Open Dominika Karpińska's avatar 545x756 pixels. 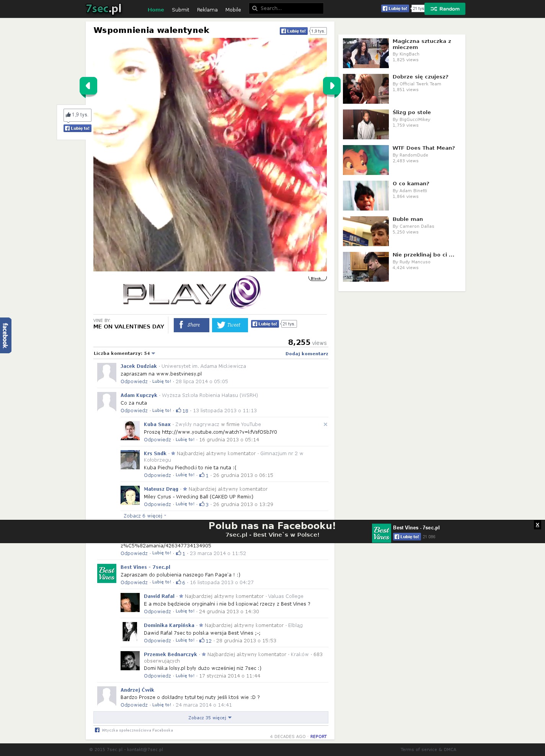point(130,632)
